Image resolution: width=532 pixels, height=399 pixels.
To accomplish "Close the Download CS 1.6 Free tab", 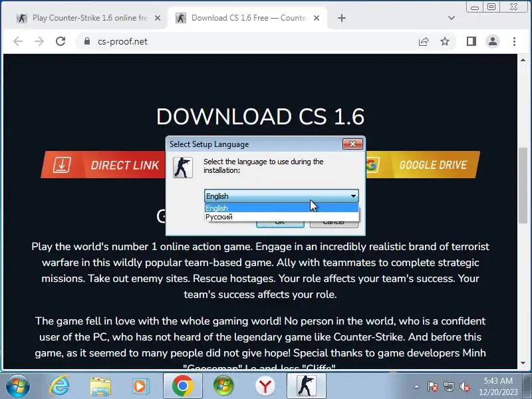I will coord(317,18).
